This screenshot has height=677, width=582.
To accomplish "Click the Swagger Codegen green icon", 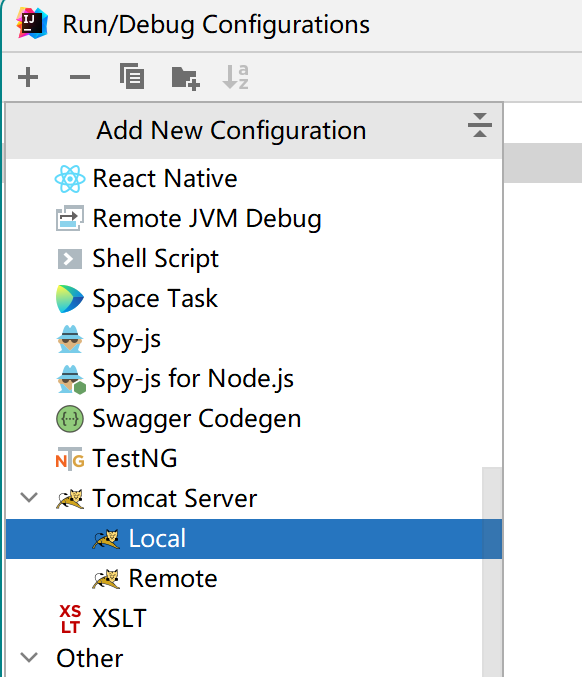I will pyautogui.click(x=70, y=419).
